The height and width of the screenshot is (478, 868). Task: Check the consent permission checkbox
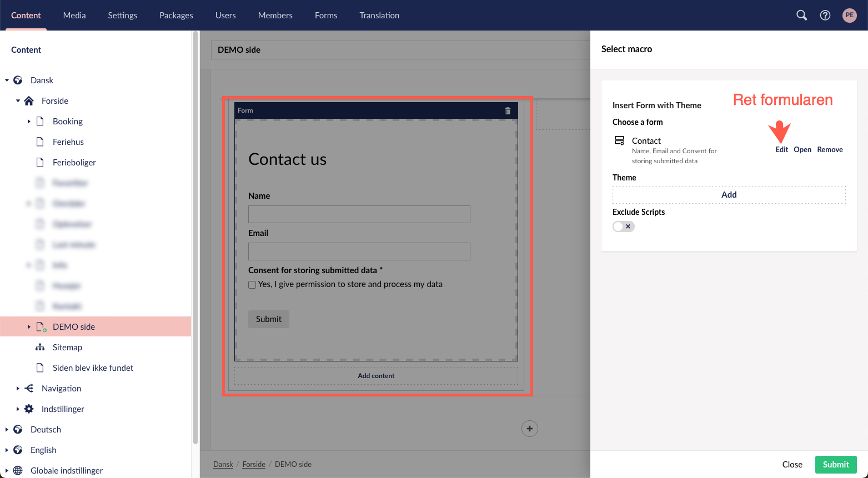tap(252, 285)
